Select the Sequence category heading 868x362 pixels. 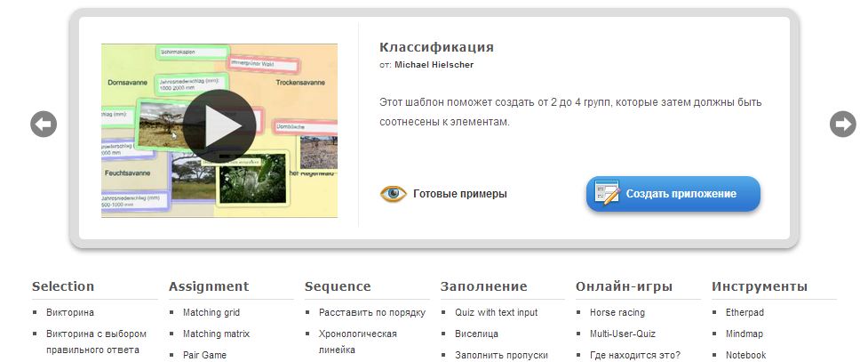(x=338, y=286)
